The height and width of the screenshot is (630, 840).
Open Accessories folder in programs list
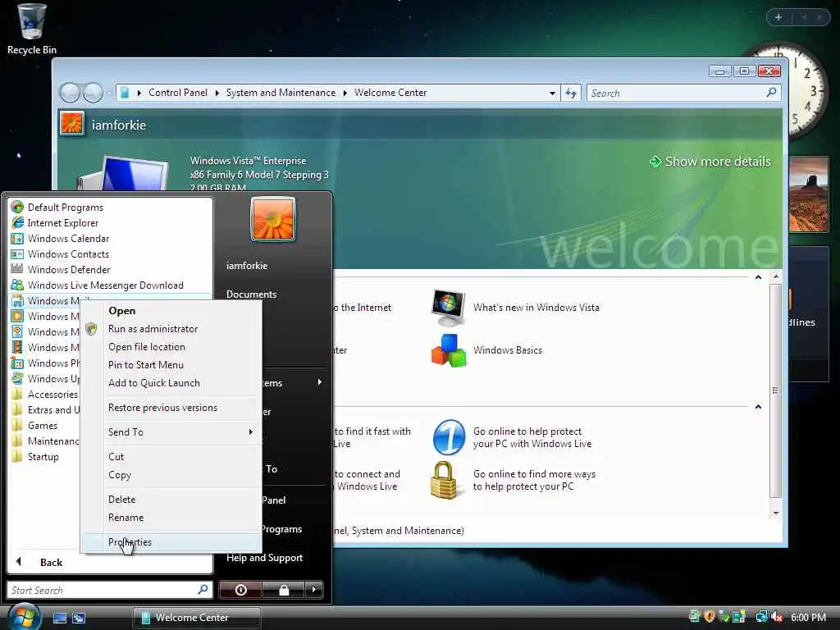(x=45, y=394)
